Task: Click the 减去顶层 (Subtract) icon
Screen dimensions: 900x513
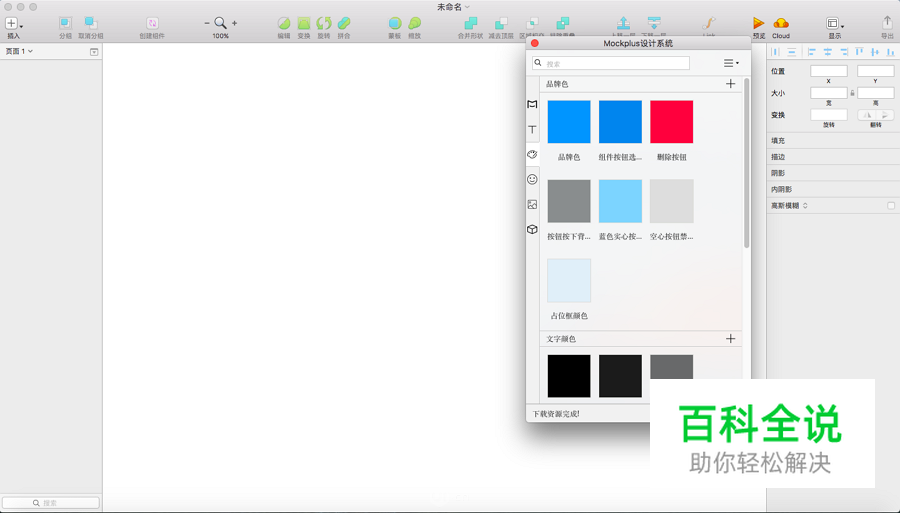Action: coord(501,23)
